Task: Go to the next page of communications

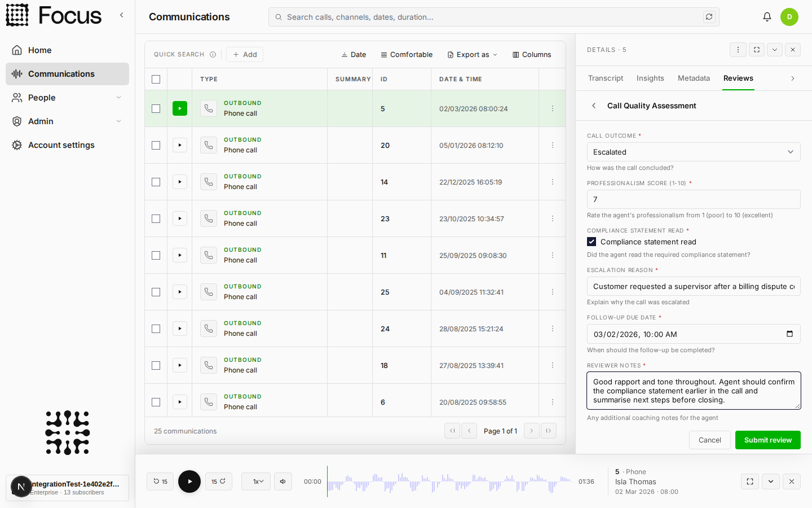Action: tap(532, 431)
